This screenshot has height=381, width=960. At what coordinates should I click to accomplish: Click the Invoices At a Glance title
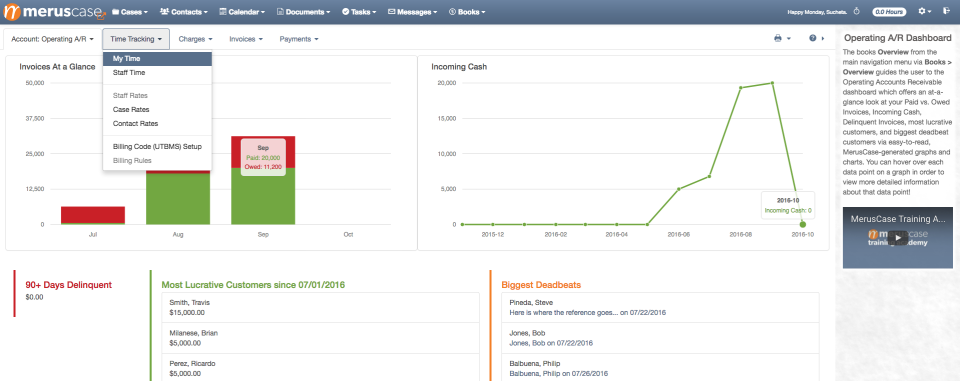pos(57,66)
